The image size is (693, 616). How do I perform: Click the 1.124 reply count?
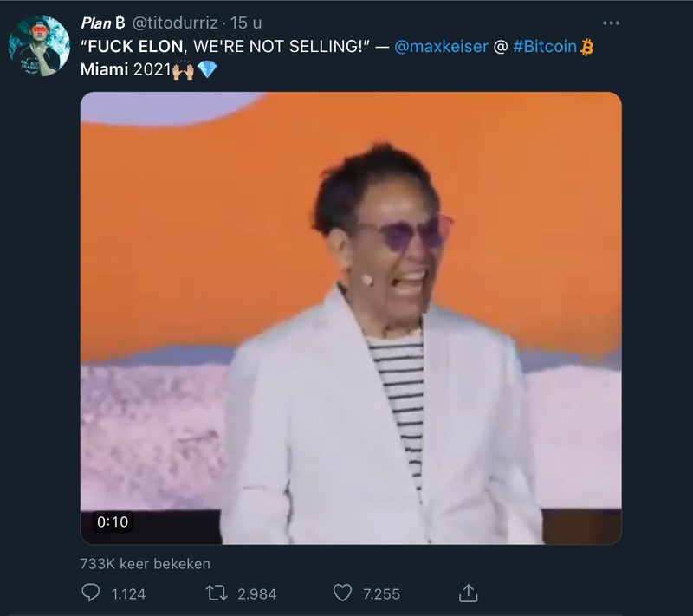129,593
